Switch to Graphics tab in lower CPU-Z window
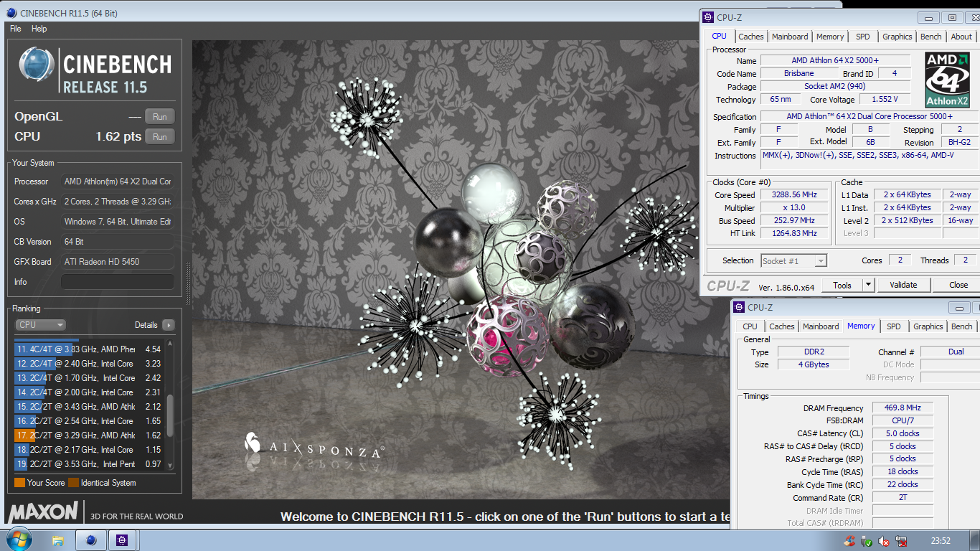Screen dimensions: 980x551 (928, 326)
